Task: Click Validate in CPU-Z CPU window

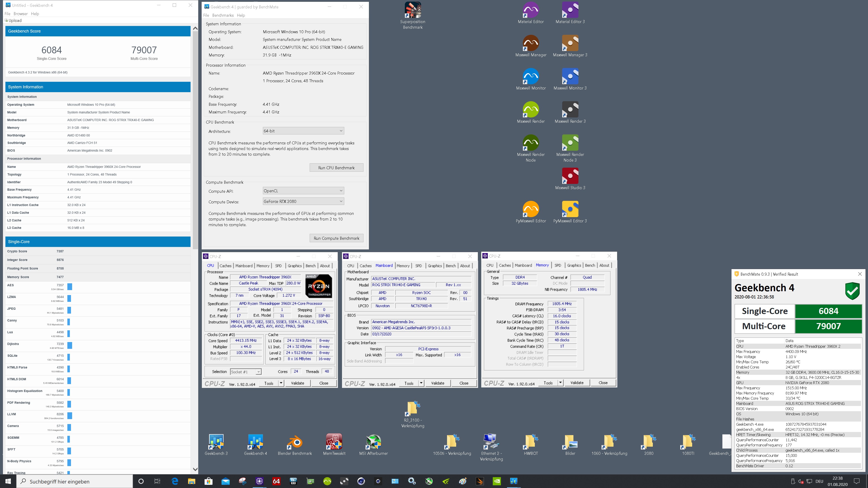Action: coord(297,383)
